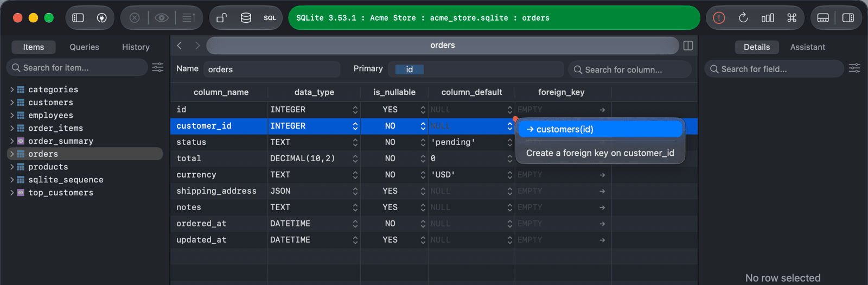
Task: Click the foreign key arrow for id row
Action: pyautogui.click(x=602, y=110)
